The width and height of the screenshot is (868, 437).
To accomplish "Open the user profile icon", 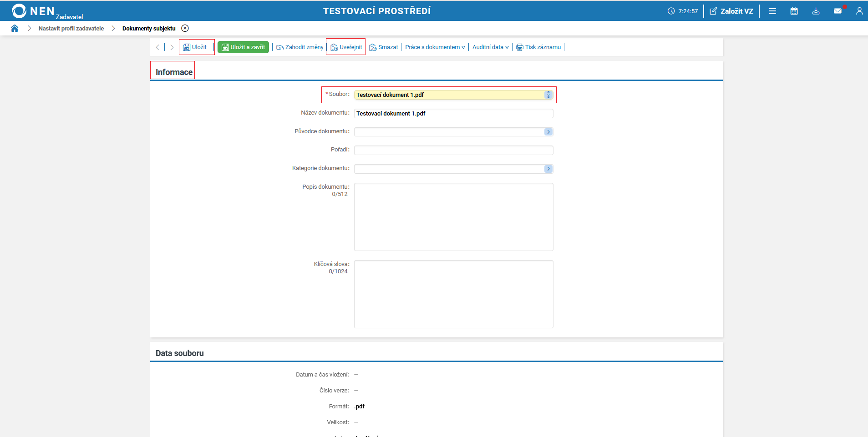I will point(859,11).
